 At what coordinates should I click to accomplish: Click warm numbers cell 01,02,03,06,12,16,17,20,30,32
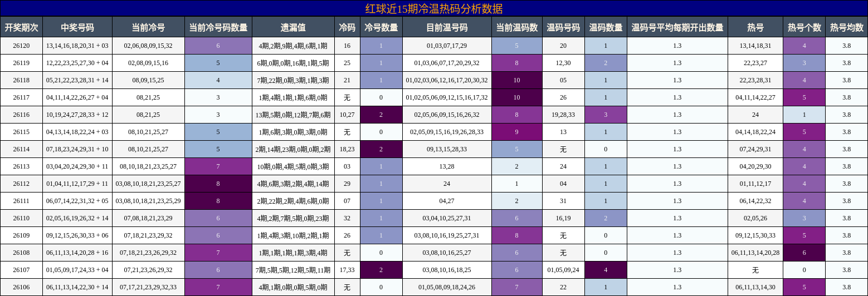point(447,80)
